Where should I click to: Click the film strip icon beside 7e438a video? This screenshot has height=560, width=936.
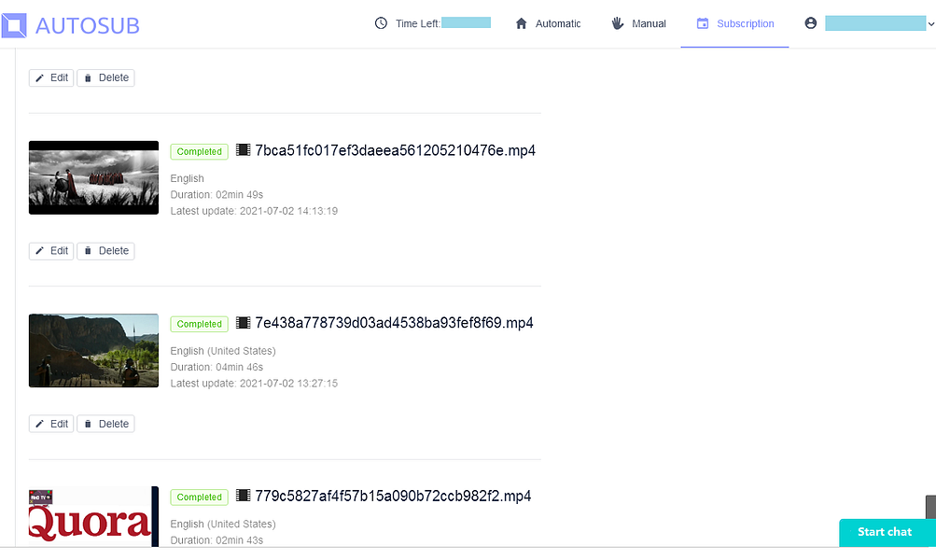(244, 322)
